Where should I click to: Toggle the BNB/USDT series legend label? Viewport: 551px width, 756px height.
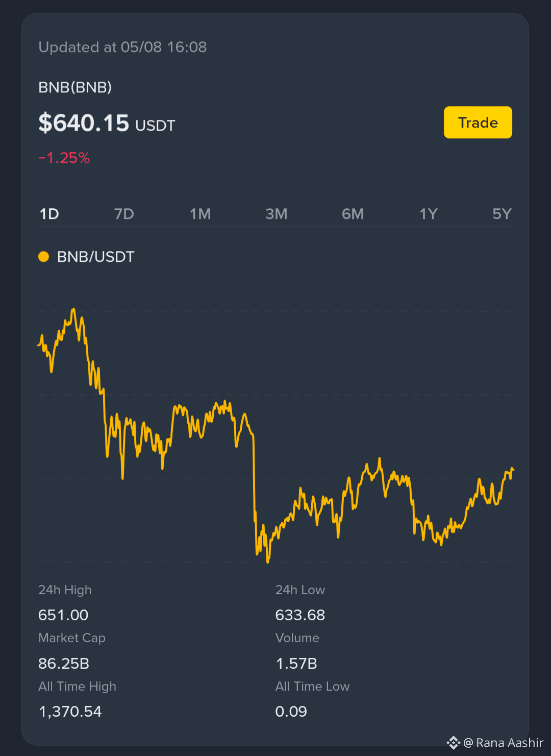tap(96, 257)
